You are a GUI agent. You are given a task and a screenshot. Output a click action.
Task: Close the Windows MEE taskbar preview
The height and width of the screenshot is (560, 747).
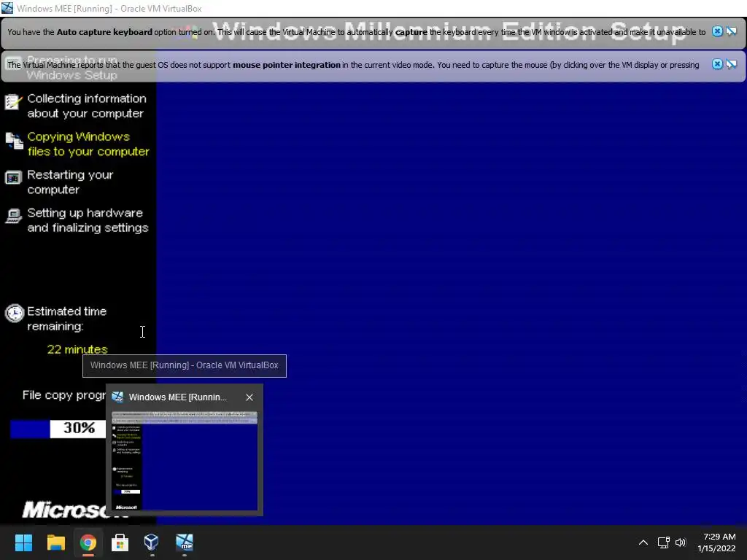tap(249, 397)
